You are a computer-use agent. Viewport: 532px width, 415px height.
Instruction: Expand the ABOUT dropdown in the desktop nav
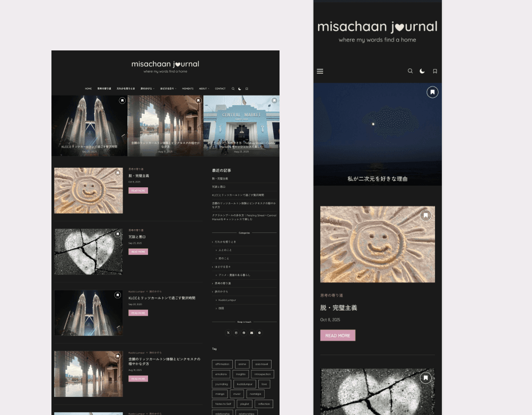click(204, 89)
